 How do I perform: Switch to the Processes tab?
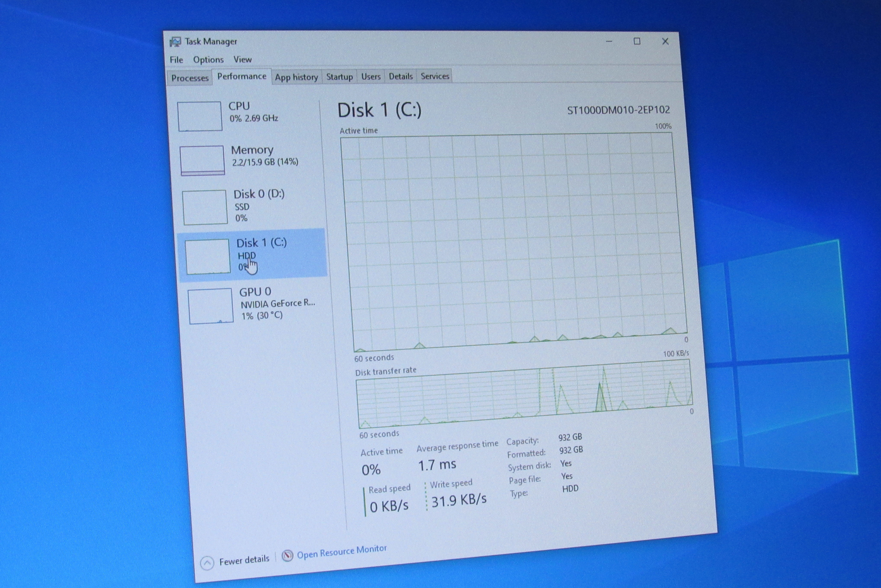pos(190,78)
